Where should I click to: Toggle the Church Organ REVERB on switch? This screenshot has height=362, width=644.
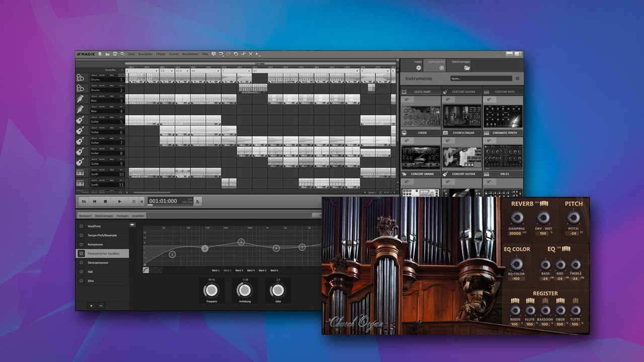pyautogui.click(x=544, y=204)
